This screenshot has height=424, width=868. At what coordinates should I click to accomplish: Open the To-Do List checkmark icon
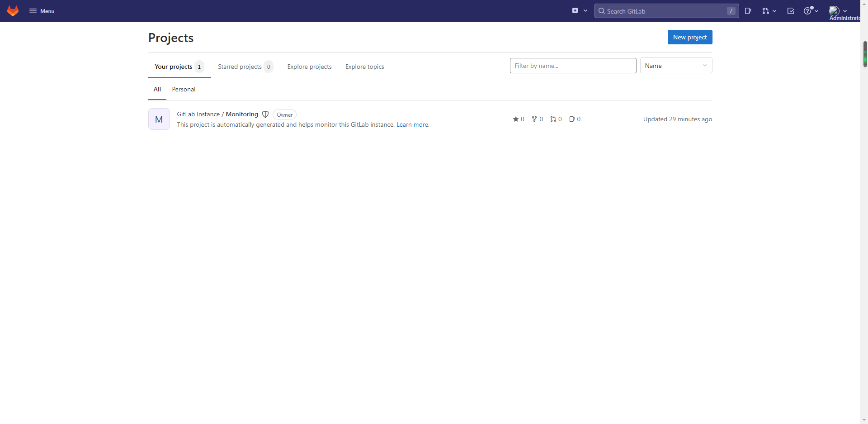[x=791, y=11]
